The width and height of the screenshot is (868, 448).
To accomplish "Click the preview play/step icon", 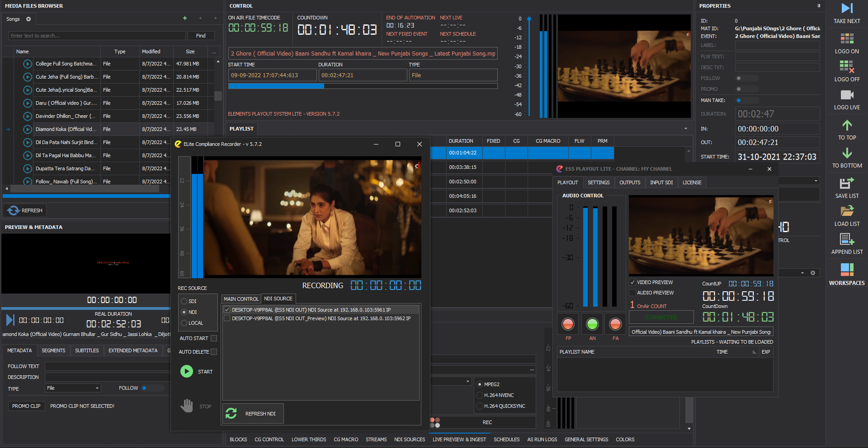I will point(10,320).
